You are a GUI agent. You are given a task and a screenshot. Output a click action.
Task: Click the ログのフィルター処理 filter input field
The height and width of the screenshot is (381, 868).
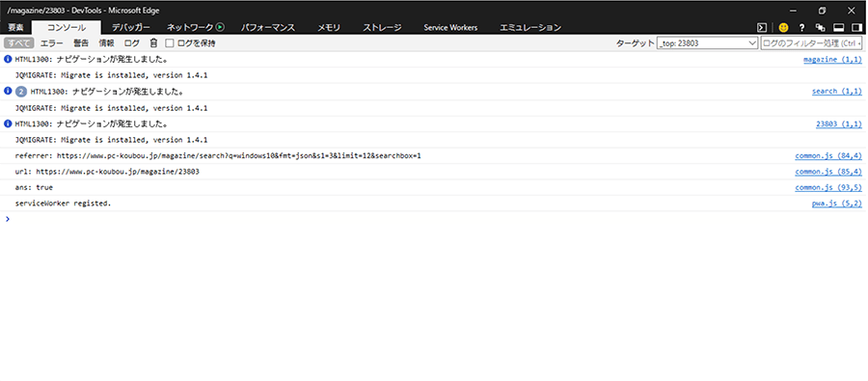click(x=811, y=42)
